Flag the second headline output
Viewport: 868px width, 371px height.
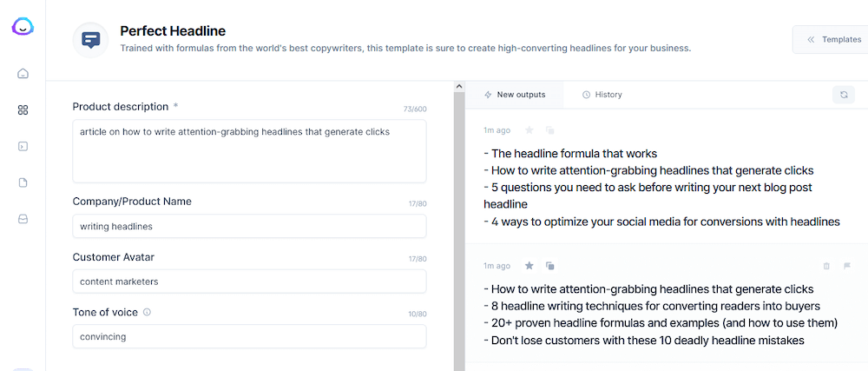(x=847, y=266)
